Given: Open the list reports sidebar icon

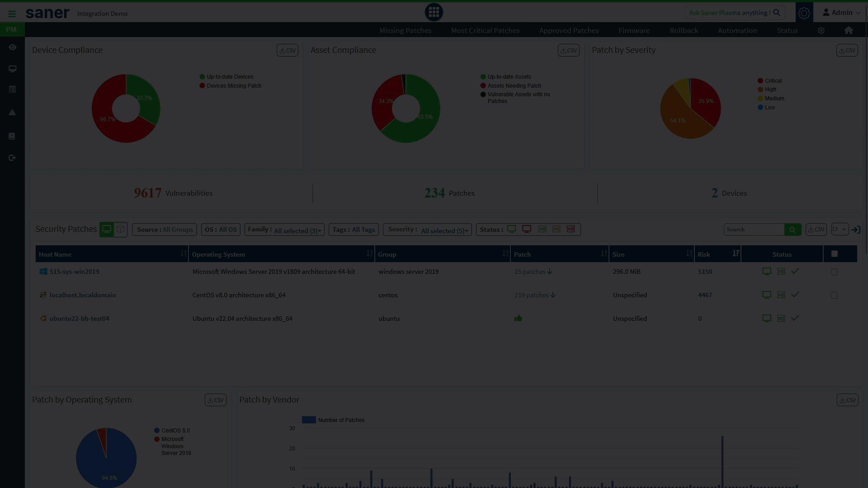Looking at the screenshot, I should [12, 89].
